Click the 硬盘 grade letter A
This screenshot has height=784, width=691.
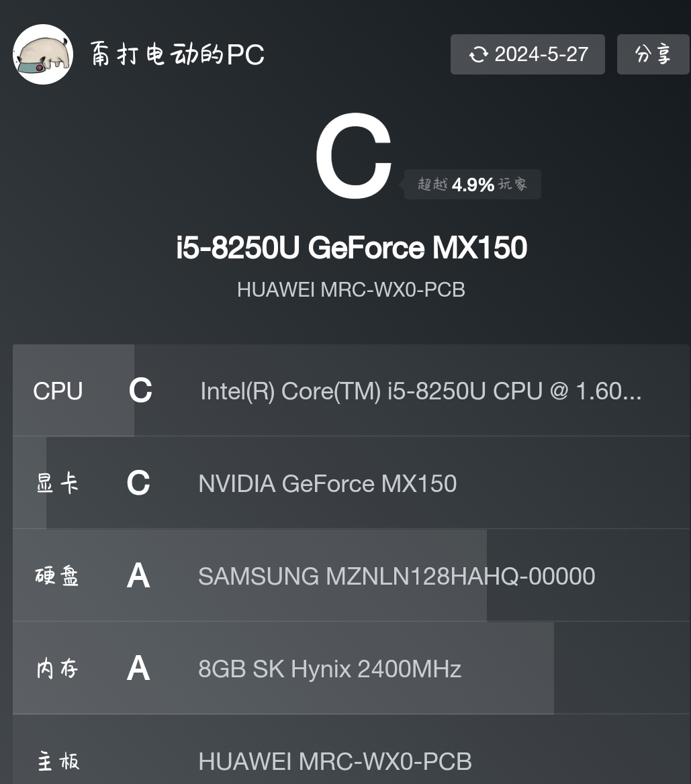point(138,575)
